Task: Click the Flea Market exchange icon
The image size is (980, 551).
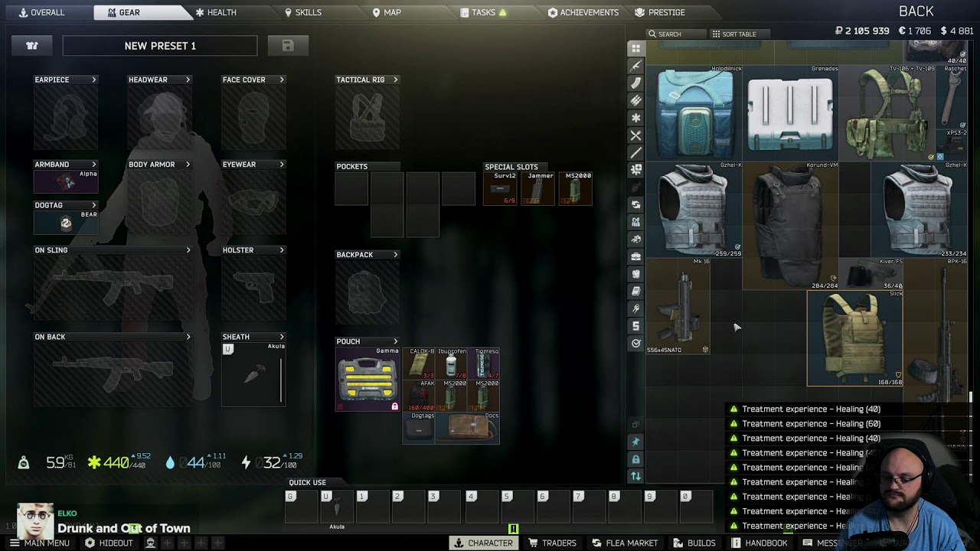Action: pyautogui.click(x=596, y=543)
